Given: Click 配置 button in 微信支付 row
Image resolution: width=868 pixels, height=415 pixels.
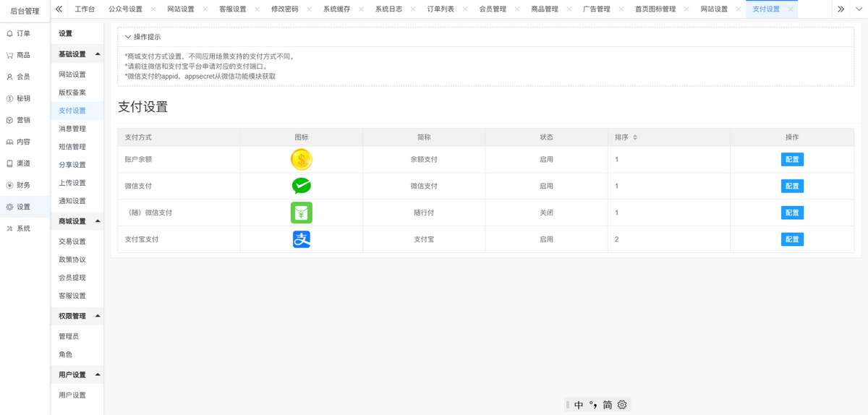Looking at the screenshot, I should [792, 187].
